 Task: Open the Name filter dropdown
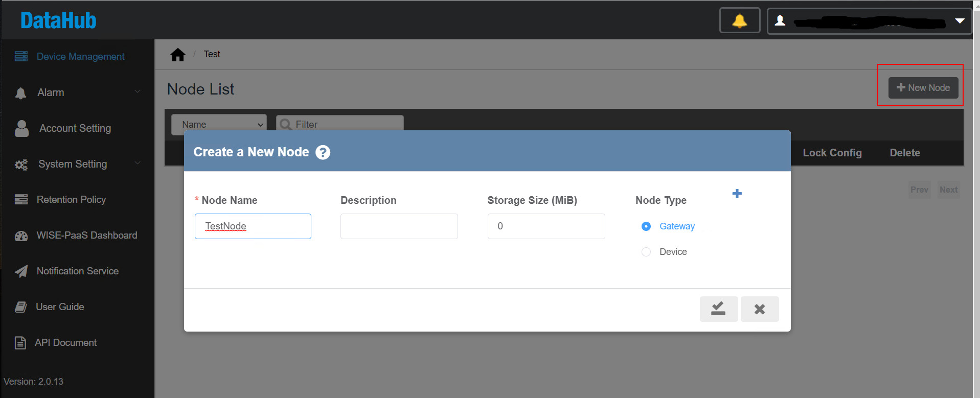(x=219, y=125)
